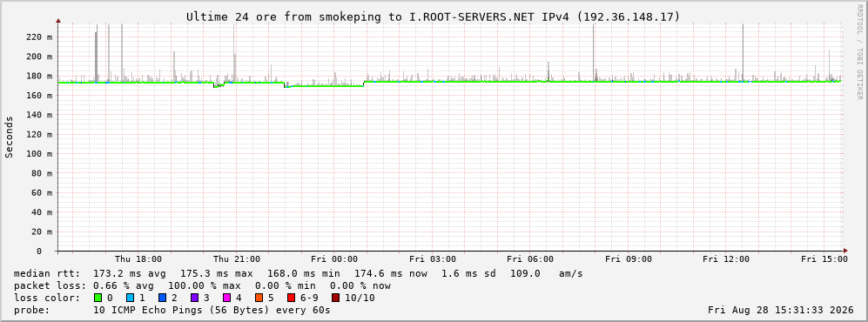Click the light blue loss color 1 swatch

click(x=131, y=299)
